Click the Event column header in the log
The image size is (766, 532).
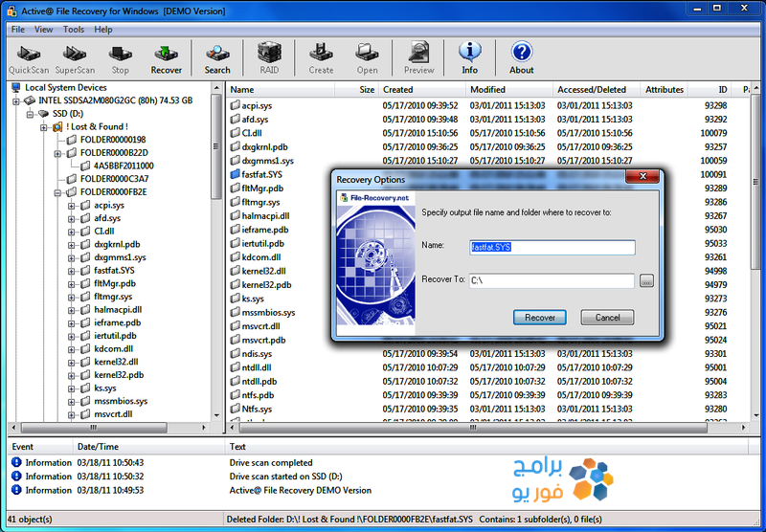click(x=40, y=447)
